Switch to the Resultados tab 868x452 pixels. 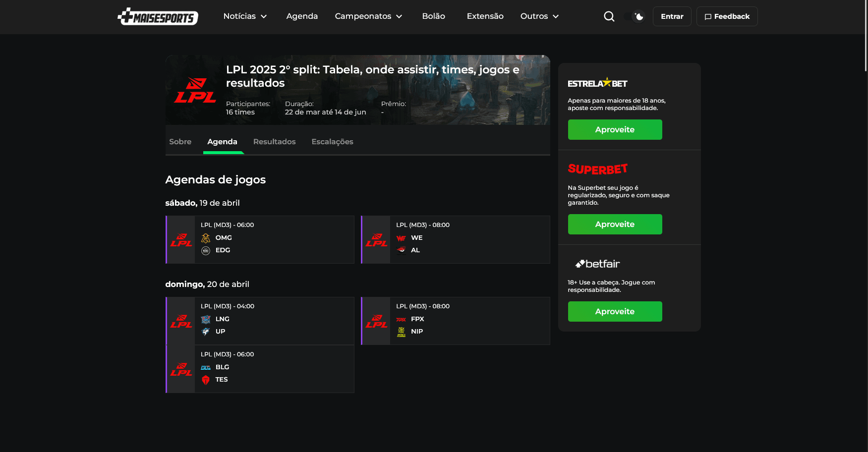275,142
